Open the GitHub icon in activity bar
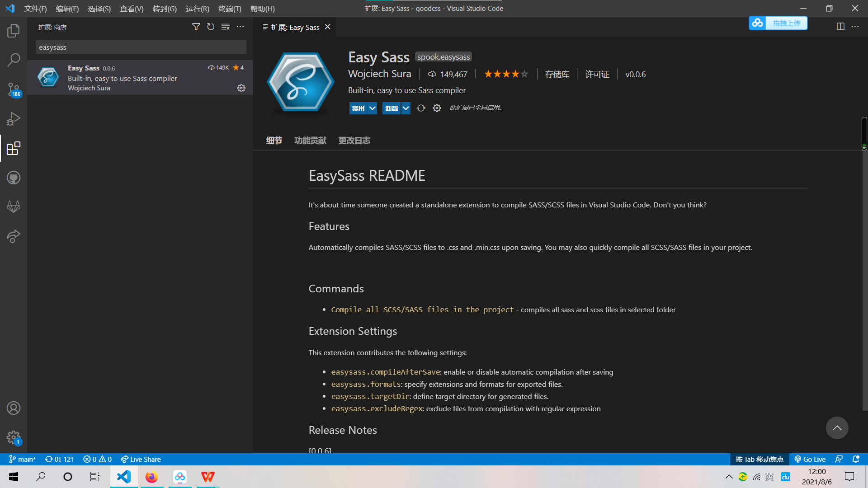This screenshot has width=868, height=488. (x=14, y=178)
